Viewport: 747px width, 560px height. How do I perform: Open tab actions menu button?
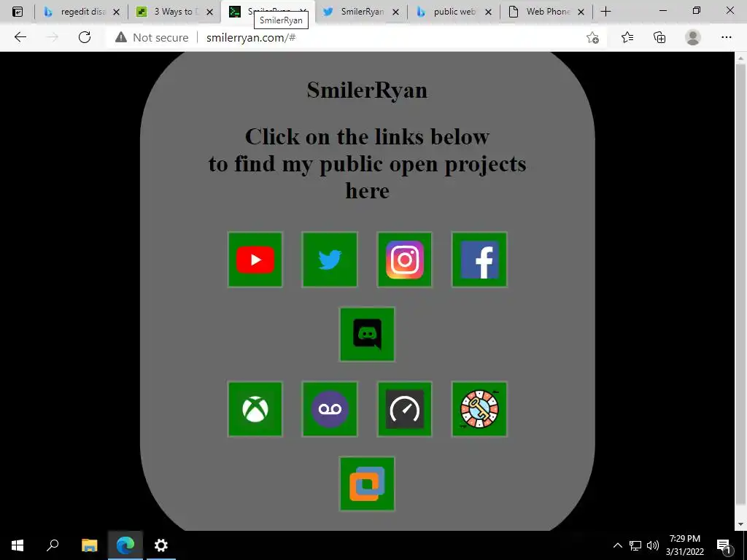tap(18, 12)
